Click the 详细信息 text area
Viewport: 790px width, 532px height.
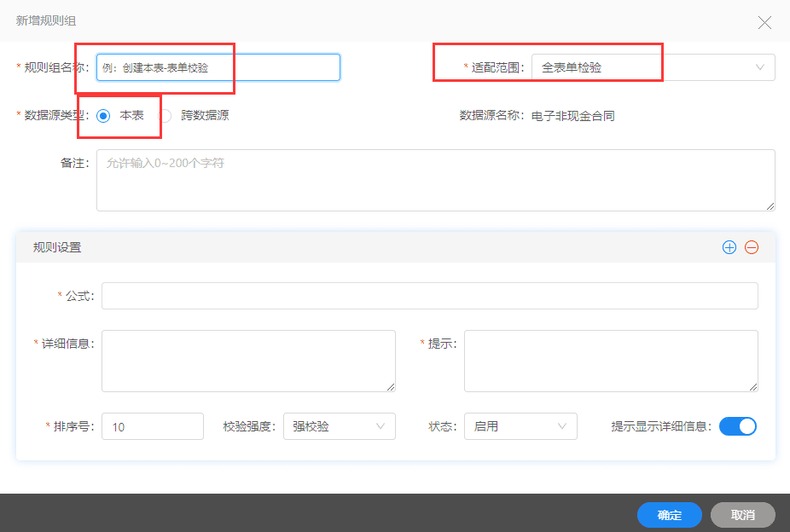pos(248,361)
